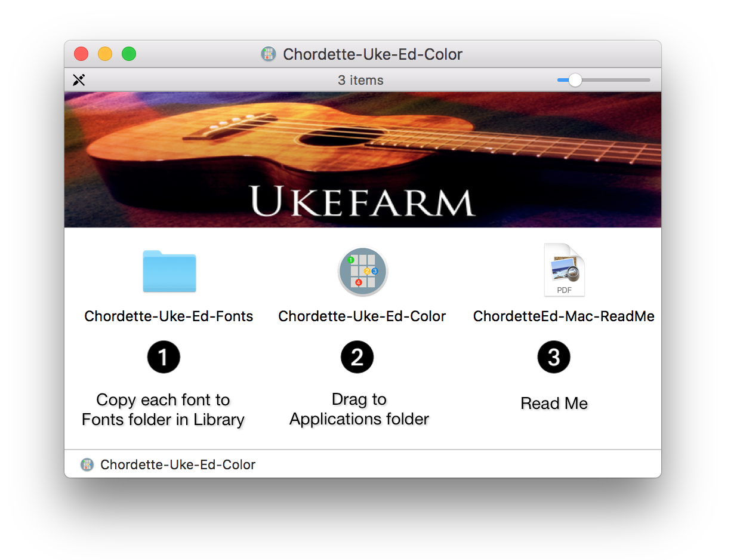Click the ChordetteEd-Mac-ReadMe file name label
740x560 pixels.
coord(564,316)
